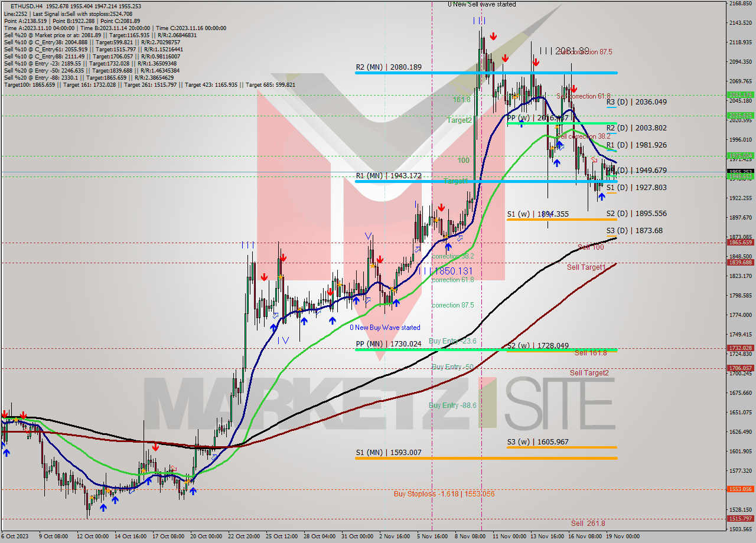Image resolution: width=756 pixels, height=543 pixels.
Task: Select the green 'correction 87.5' label
Action: 454,305
